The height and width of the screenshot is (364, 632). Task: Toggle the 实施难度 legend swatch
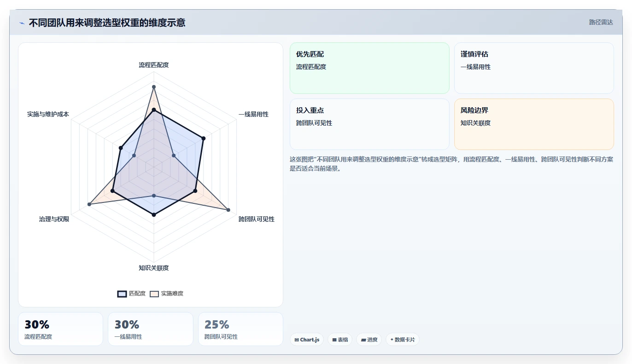[154, 294]
